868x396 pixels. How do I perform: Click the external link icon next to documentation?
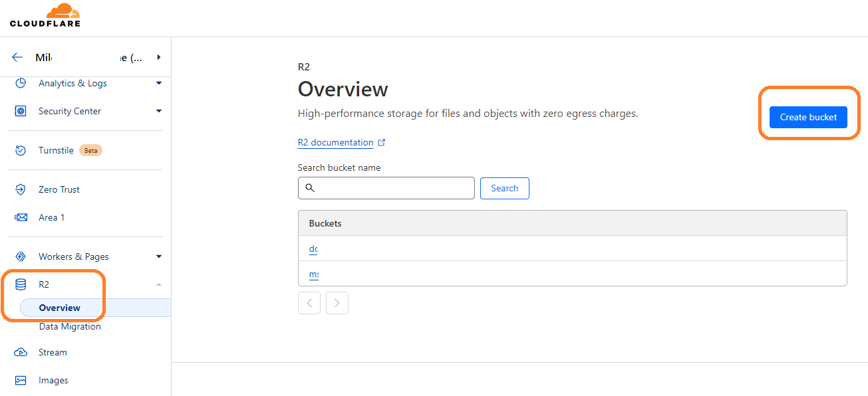pyautogui.click(x=381, y=142)
